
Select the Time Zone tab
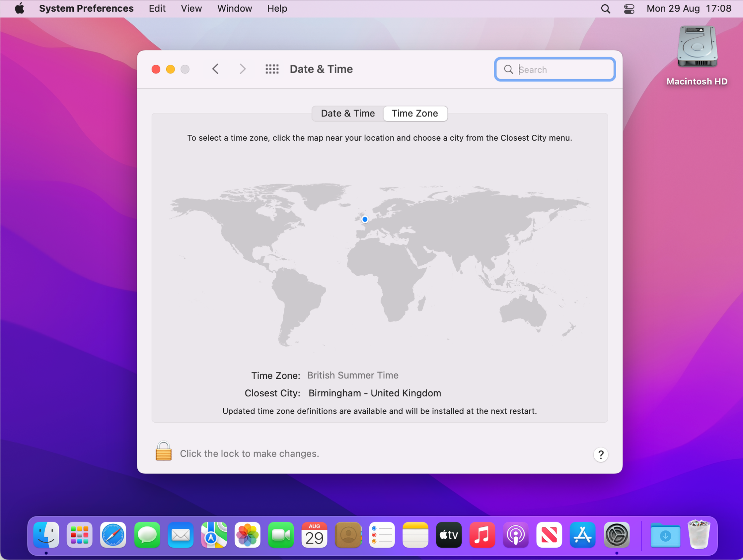pyautogui.click(x=415, y=113)
